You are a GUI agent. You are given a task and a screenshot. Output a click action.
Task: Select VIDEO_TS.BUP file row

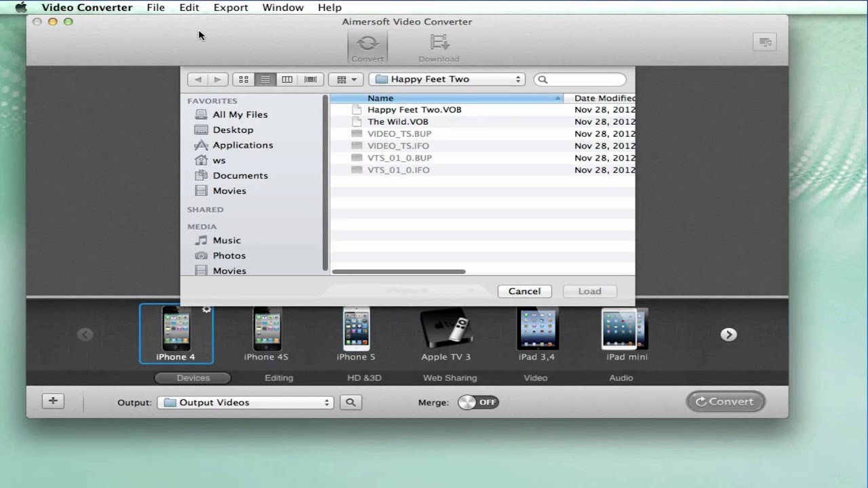pos(483,134)
